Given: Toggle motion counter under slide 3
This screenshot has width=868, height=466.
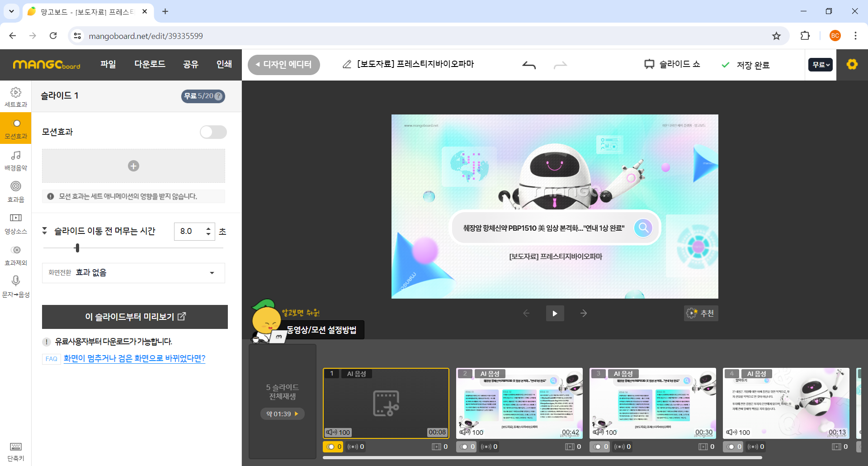Looking at the screenshot, I should pos(600,447).
